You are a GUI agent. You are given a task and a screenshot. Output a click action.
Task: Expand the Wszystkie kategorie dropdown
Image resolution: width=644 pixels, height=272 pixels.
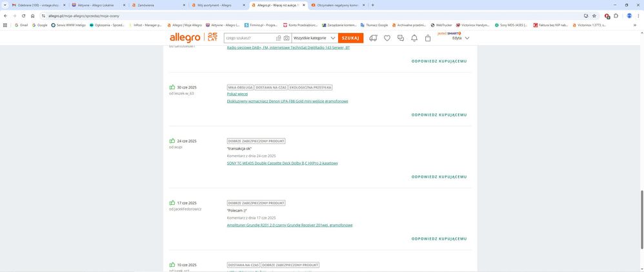[x=315, y=38]
